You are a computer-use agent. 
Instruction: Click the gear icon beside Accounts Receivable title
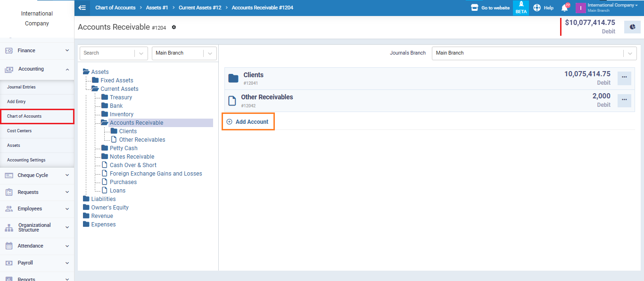click(x=174, y=27)
